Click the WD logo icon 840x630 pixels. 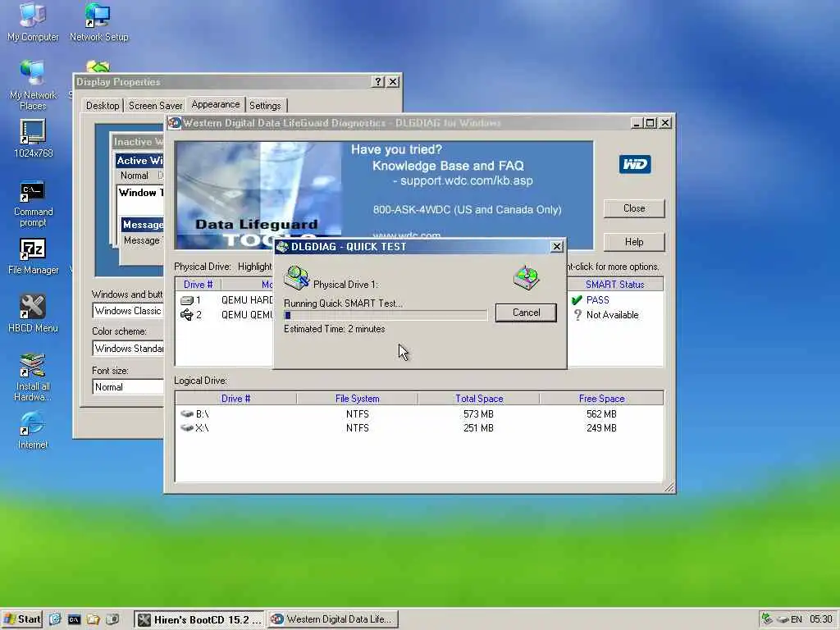click(635, 164)
